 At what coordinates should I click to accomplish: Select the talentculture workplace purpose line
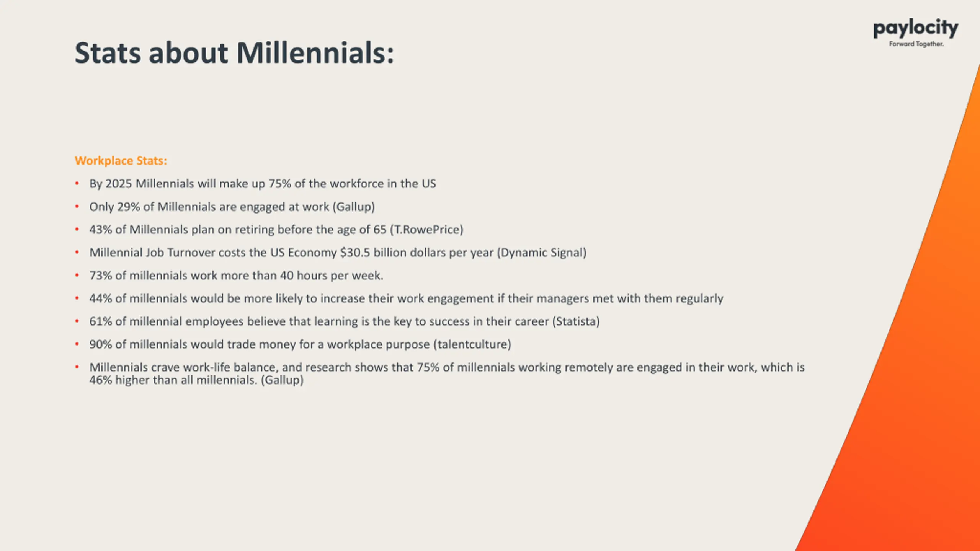[300, 344]
